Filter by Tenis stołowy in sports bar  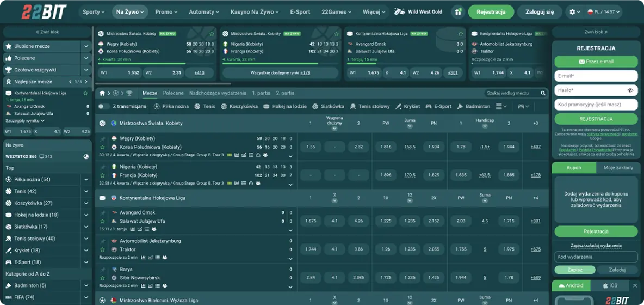tap(370, 106)
